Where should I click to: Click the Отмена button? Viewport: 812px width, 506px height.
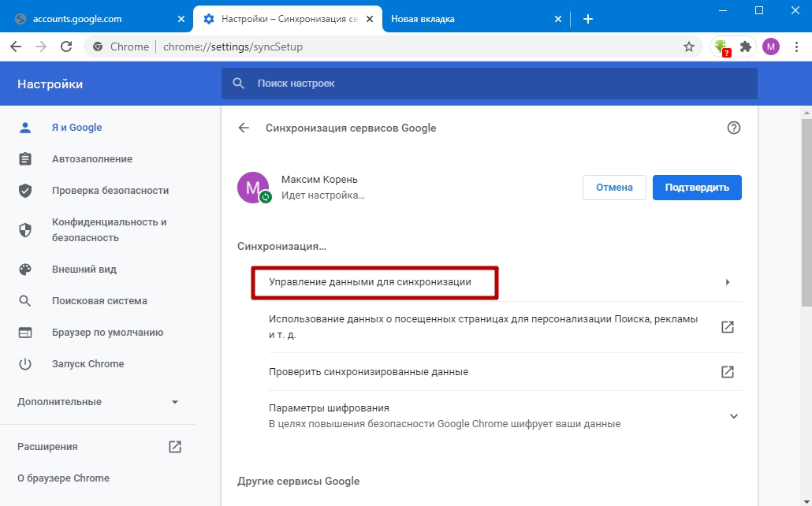[614, 188]
